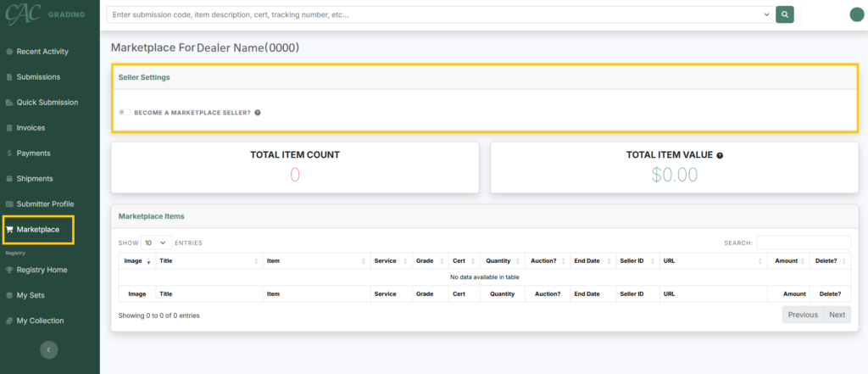868x374 pixels.
Task: Click the Next pagination button
Action: pos(837,315)
